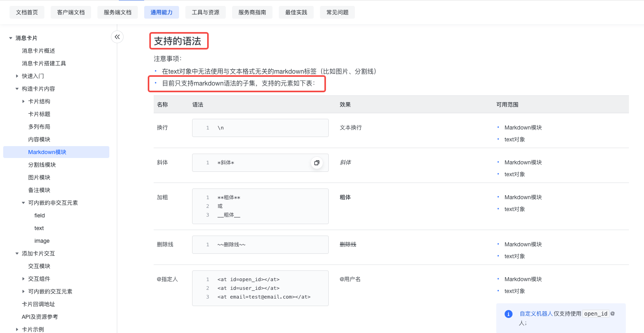Screen dimensions: 644x333
Task: Open 常见问题 tab
Action: 337,12
